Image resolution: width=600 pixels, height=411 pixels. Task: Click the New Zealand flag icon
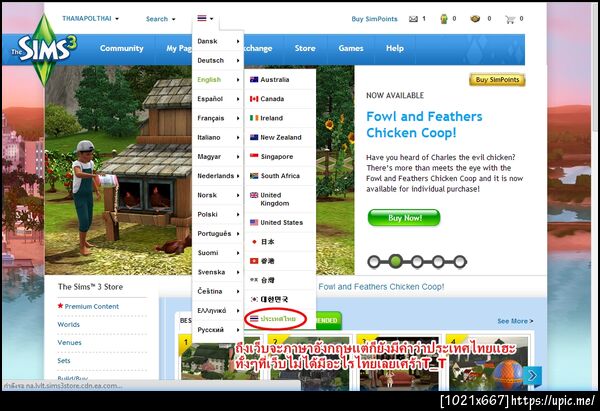coord(254,137)
